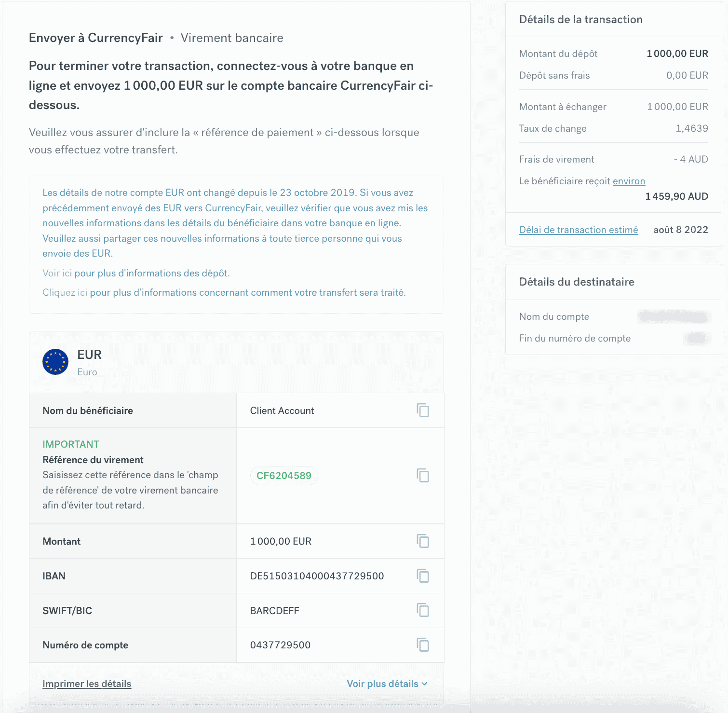Click the EUR flag icon
The width and height of the screenshot is (728, 713).
coord(55,362)
